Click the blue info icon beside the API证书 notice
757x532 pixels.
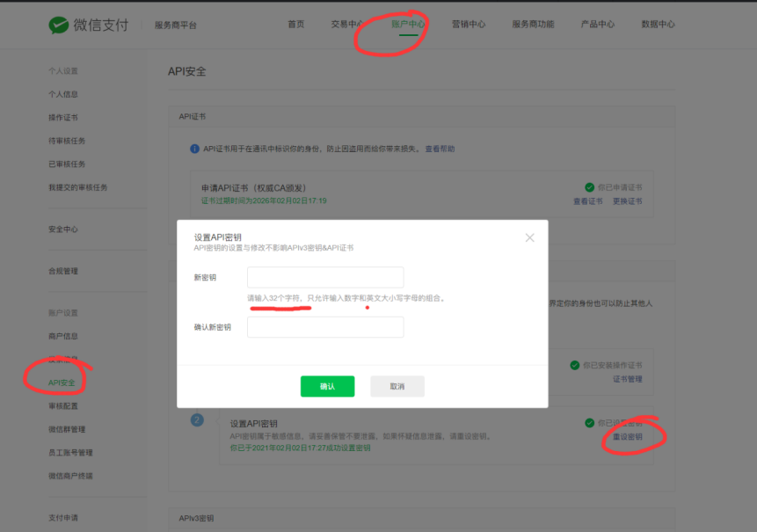pyautogui.click(x=194, y=149)
